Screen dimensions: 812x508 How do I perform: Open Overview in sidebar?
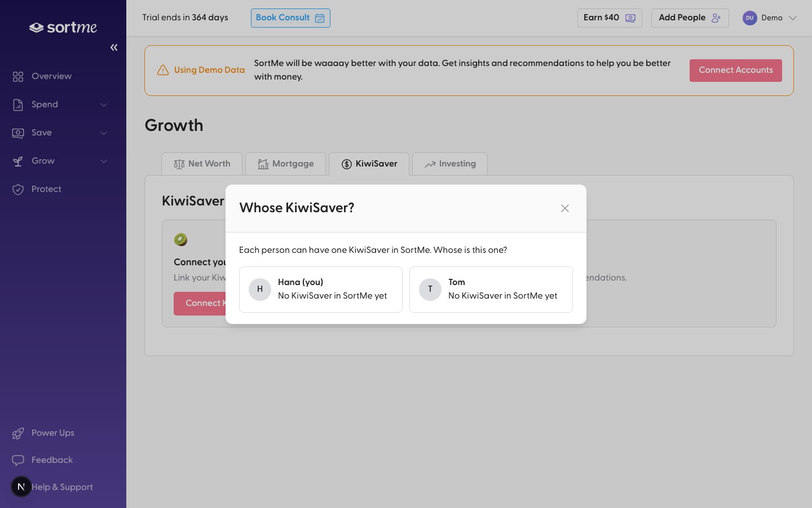pos(51,76)
